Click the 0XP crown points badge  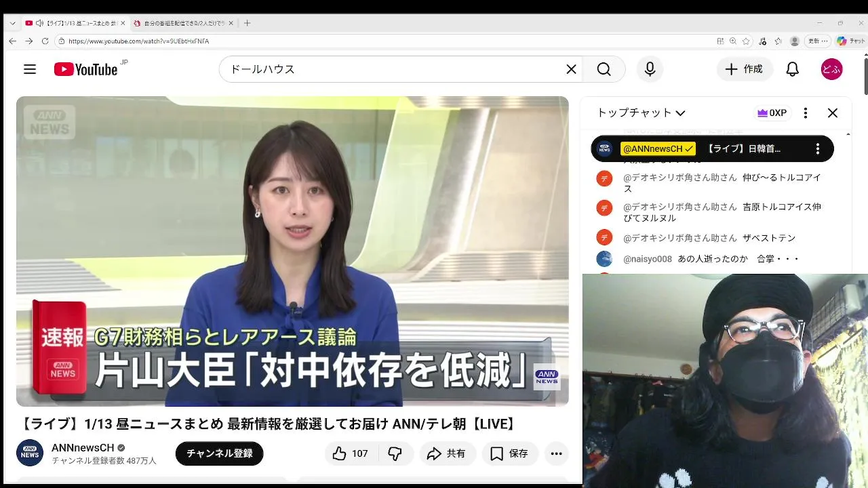pyautogui.click(x=772, y=113)
